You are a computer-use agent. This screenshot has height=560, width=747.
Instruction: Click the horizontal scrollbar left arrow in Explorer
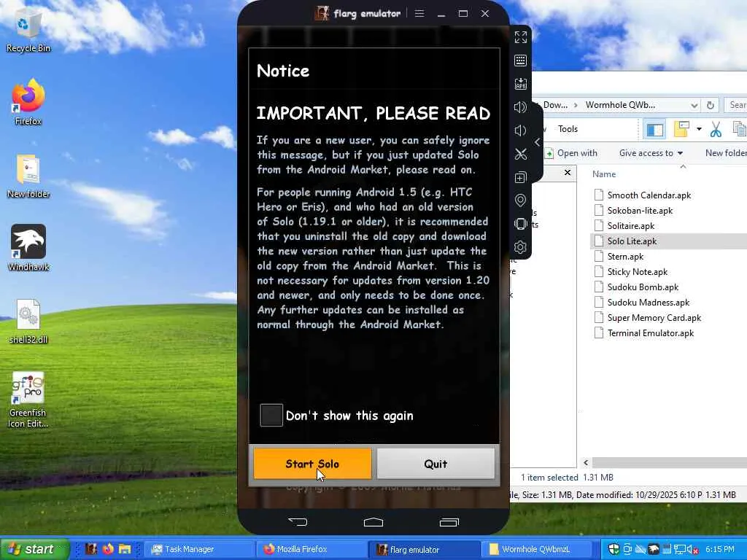click(x=586, y=462)
